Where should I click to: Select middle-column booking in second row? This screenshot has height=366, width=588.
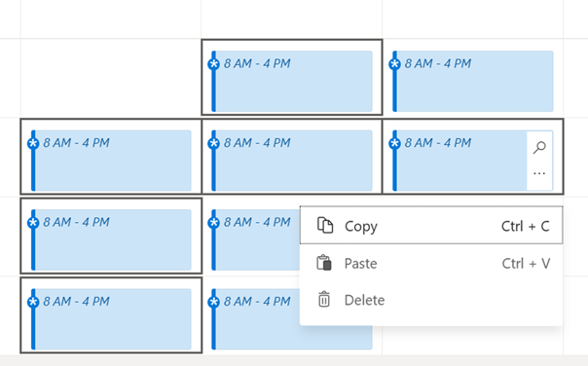[x=292, y=161]
